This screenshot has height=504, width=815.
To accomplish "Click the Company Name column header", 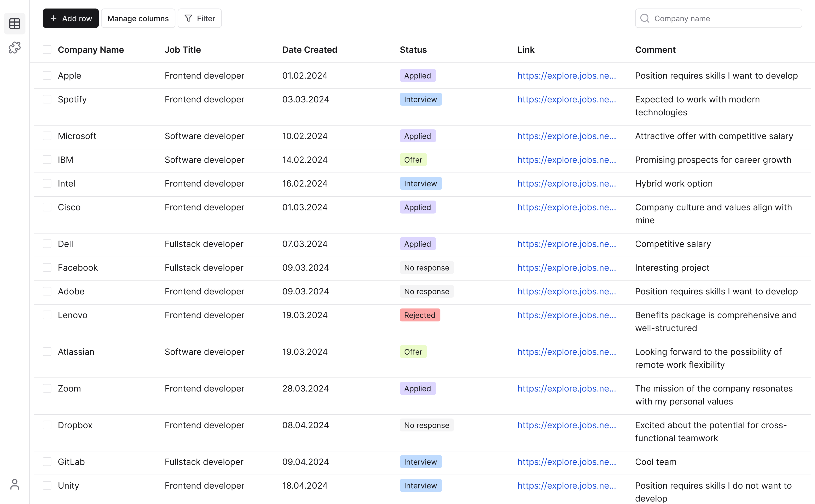I will pyautogui.click(x=91, y=50).
